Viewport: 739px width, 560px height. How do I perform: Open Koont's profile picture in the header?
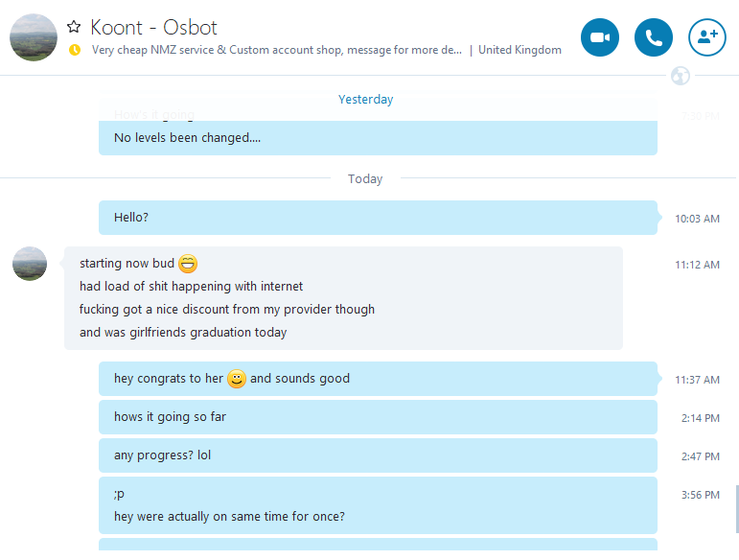click(34, 37)
